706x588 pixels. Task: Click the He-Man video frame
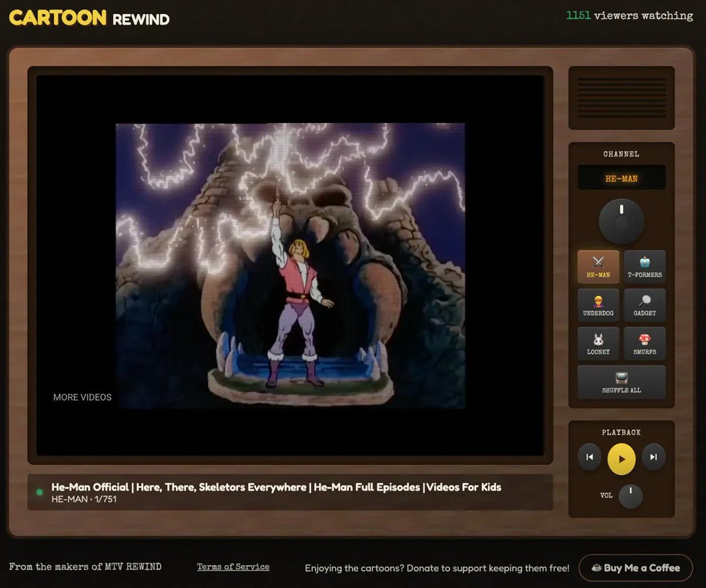coord(290,266)
